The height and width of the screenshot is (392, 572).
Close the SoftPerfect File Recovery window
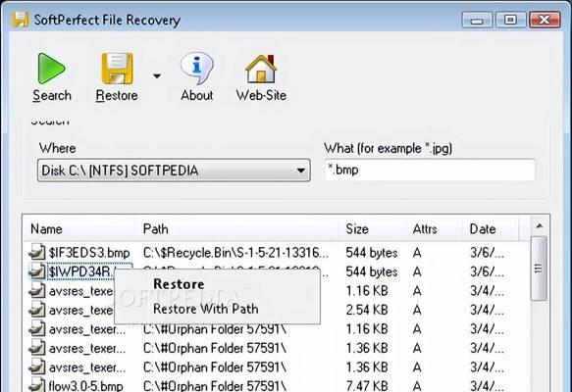[545, 20]
